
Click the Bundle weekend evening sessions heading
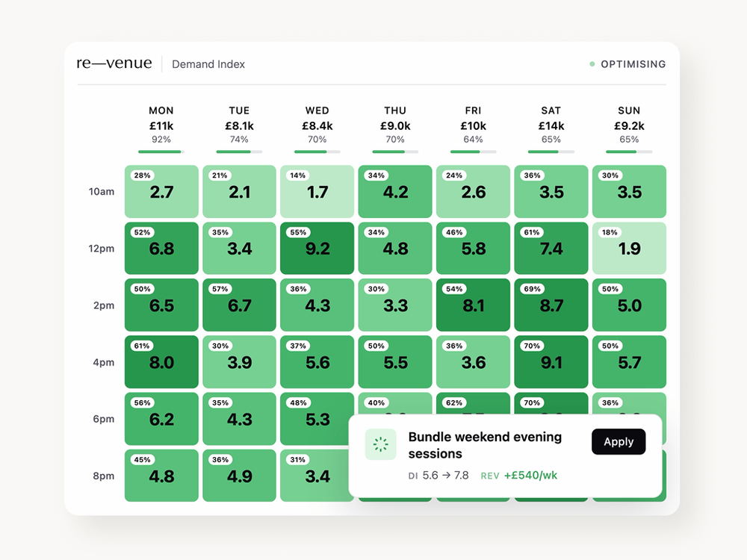click(x=485, y=445)
